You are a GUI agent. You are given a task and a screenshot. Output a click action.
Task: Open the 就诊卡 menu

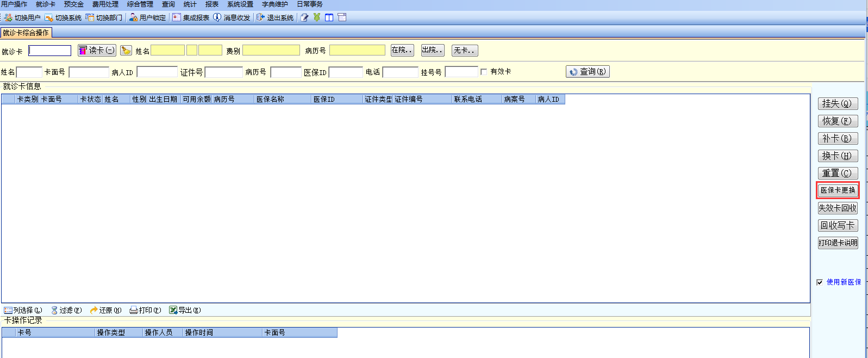(46, 4)
